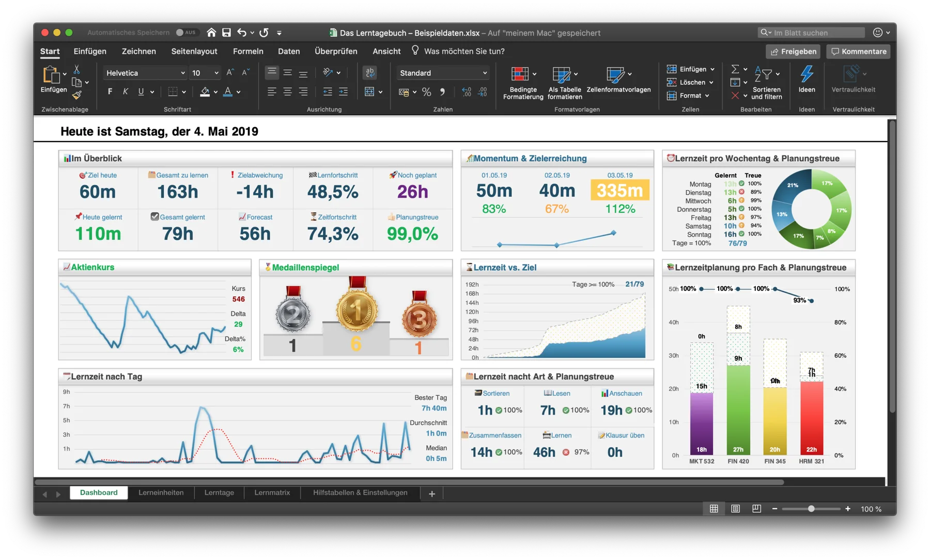Click the font color A swatch
Screen dimensions: 930x560
click(228, 92)
